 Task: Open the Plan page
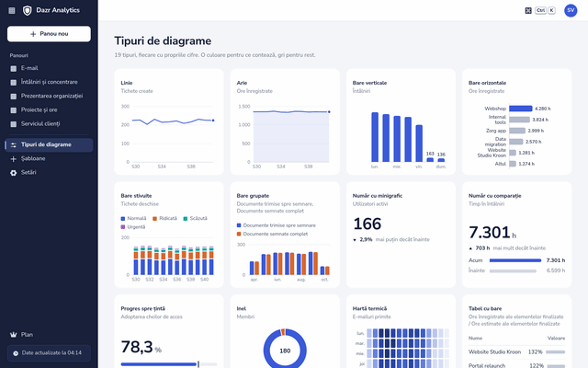point(49,335)
